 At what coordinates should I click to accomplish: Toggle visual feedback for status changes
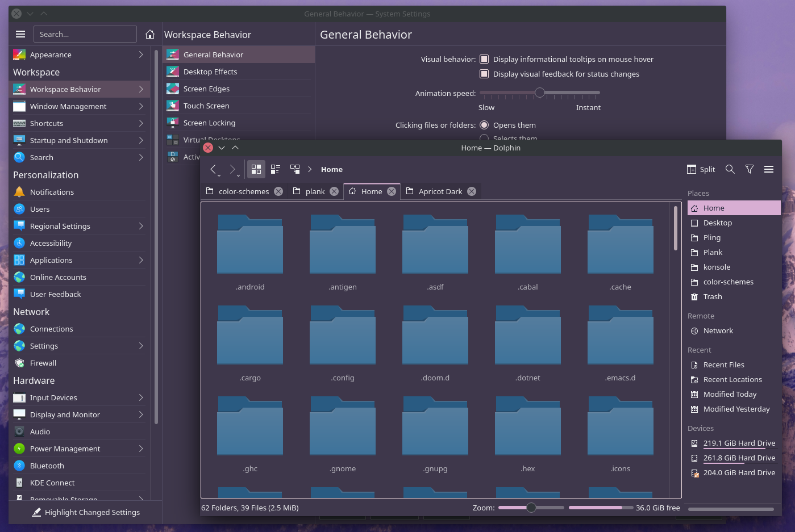pyautogui.click(x=484, y=74)
